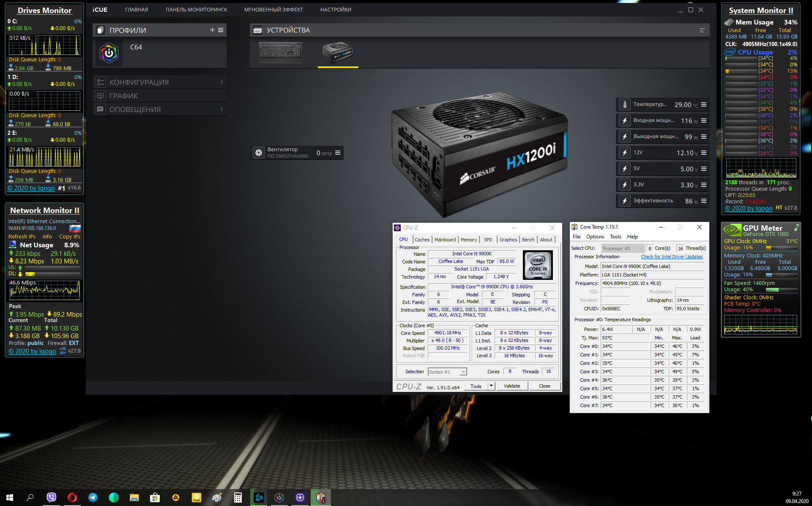
Task: Add a new profile with plus icon
Action: click(212, 30)
